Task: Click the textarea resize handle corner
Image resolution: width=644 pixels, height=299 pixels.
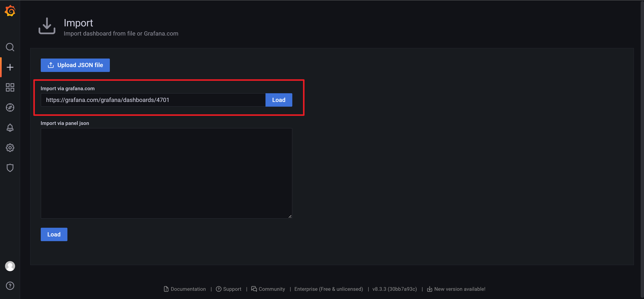Action: 290,216
